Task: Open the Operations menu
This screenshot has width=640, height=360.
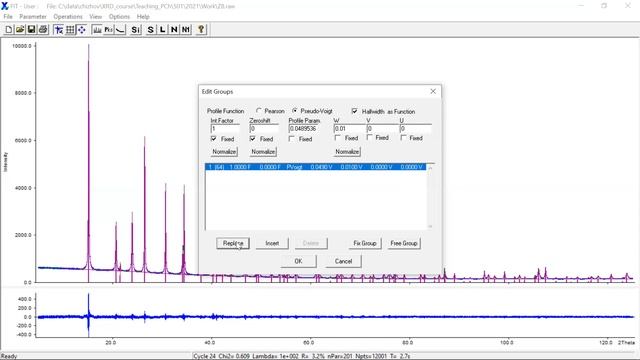Action: tap(68, 17)
